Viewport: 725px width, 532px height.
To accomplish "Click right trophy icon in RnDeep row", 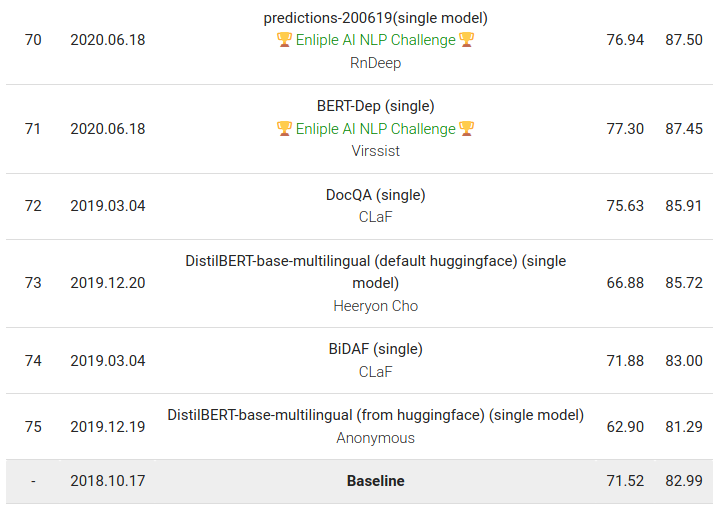I will [x=467, y=40].
